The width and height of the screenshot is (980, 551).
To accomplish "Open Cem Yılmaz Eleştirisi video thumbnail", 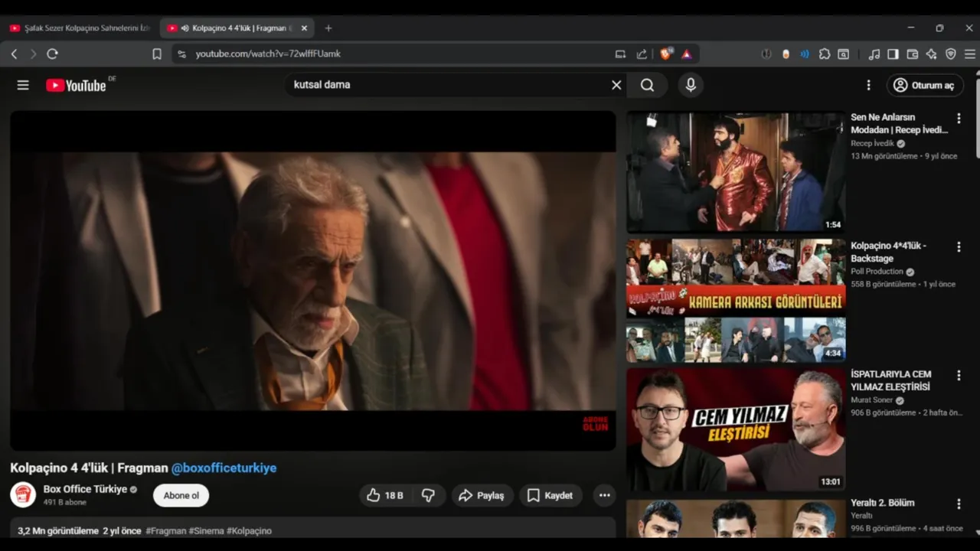I will 736,429.
